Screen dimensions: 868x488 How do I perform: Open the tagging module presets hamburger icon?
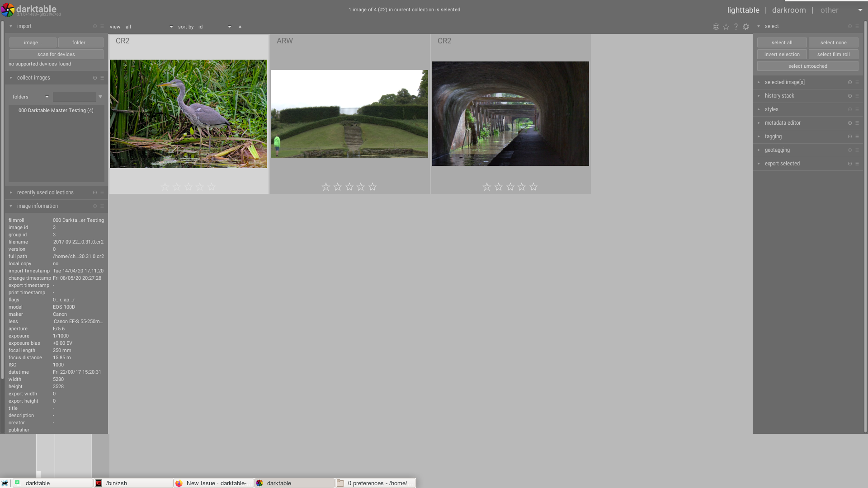pos(857,136)
